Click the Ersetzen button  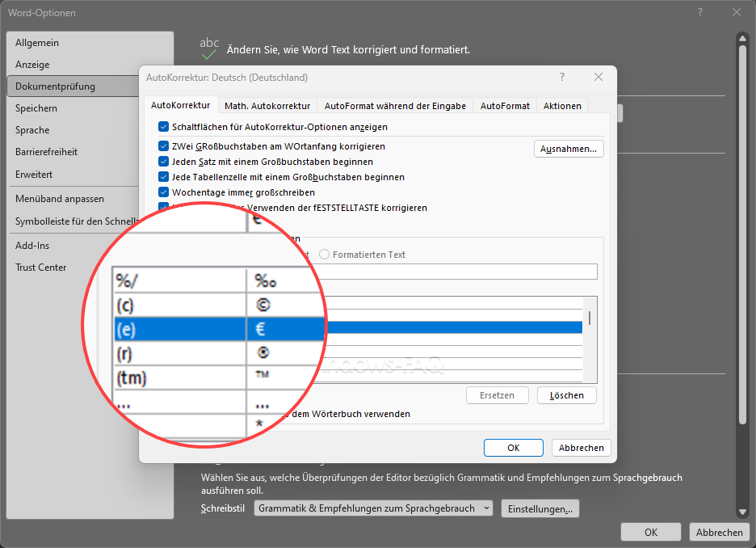click(497, 395)
